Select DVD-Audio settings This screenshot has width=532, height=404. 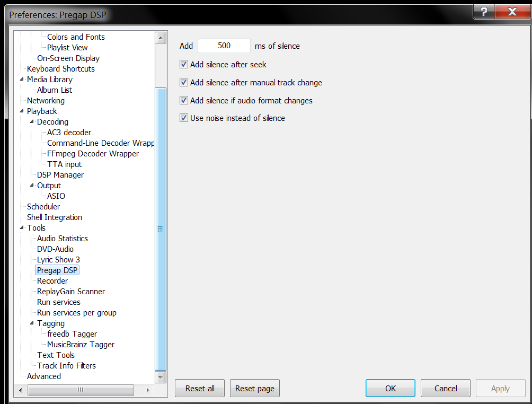point(55,249)
